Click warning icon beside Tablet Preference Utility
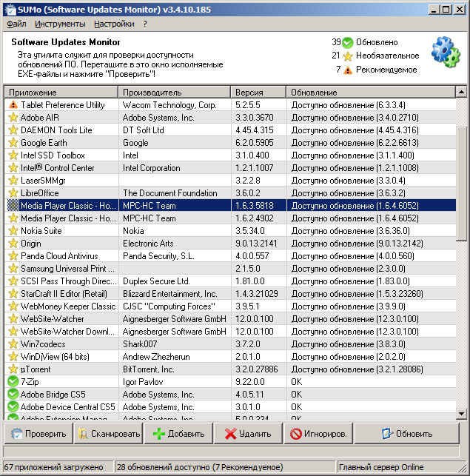The image size is (470, 476). 13,105
